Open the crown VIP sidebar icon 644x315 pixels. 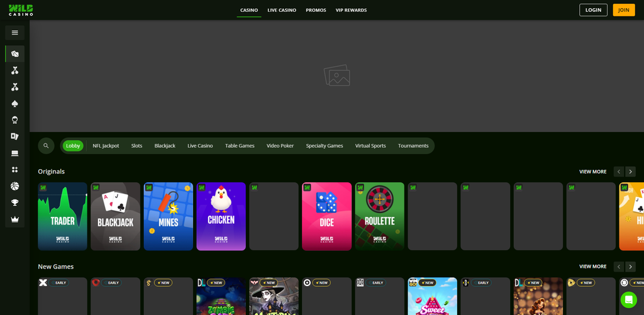pos(15,219)
